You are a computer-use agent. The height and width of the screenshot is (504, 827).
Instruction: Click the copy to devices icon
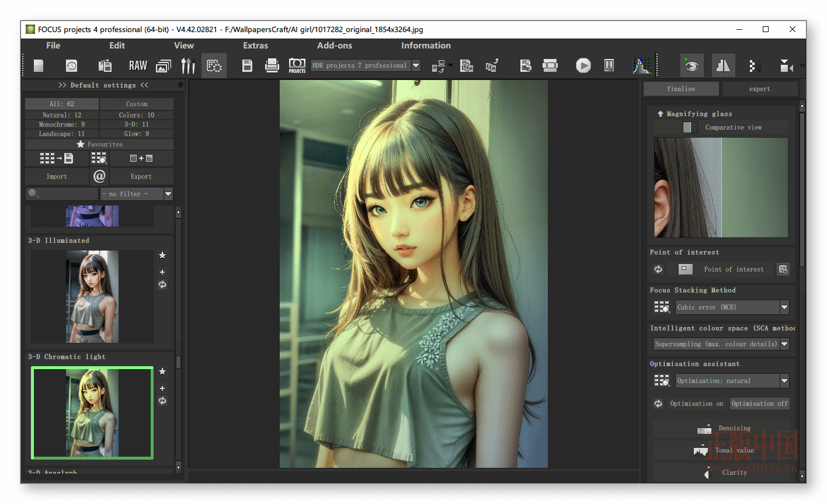[467, 65]
